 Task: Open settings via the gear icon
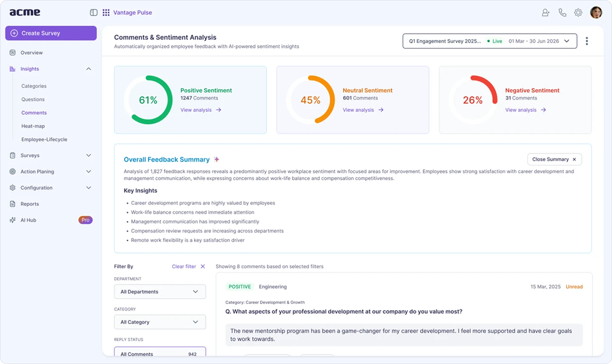point(578,12)
